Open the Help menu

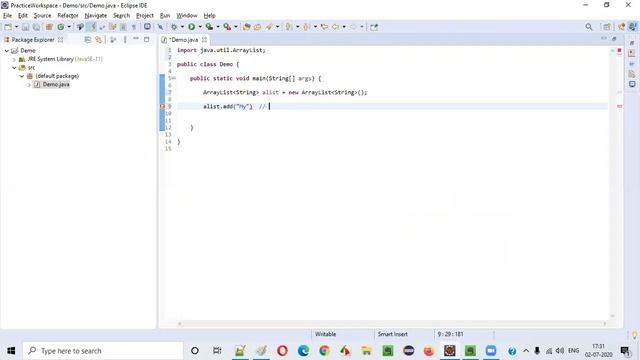[209, 16]
